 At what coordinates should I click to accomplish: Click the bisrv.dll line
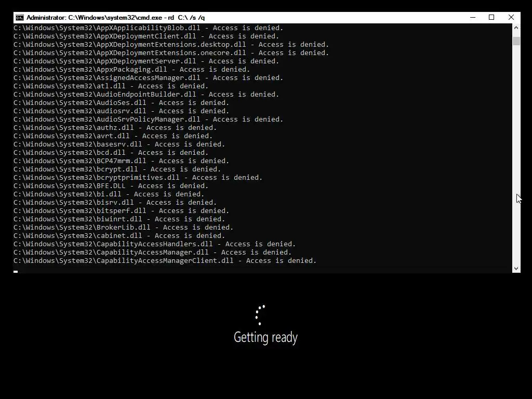click(115, 203)
